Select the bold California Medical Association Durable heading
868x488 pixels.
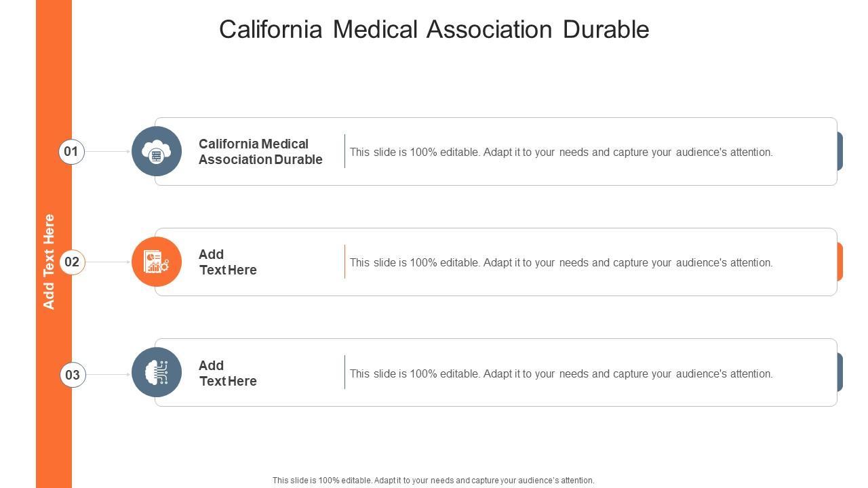[x=260, y=152]
